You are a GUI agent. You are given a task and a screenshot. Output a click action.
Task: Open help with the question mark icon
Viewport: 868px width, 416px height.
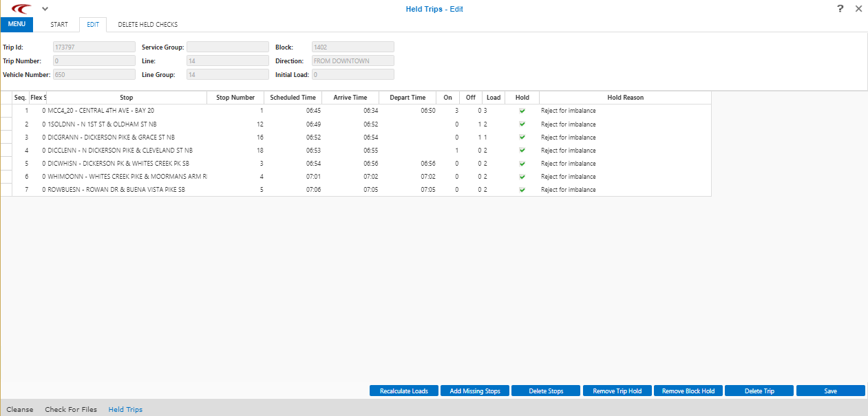[x=840, y=9]
